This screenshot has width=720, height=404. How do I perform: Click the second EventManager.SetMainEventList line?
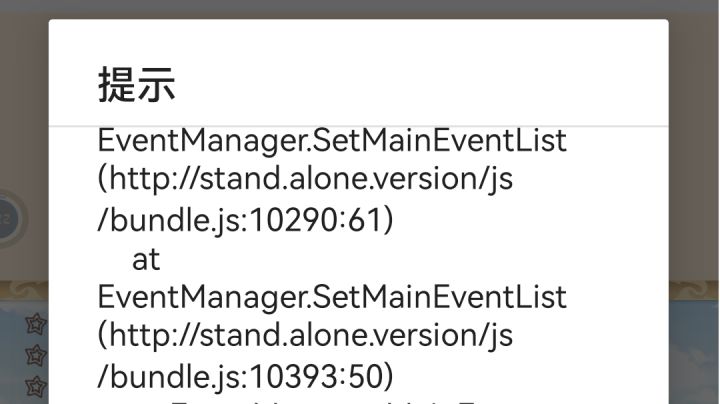click(x=332, y=297)
